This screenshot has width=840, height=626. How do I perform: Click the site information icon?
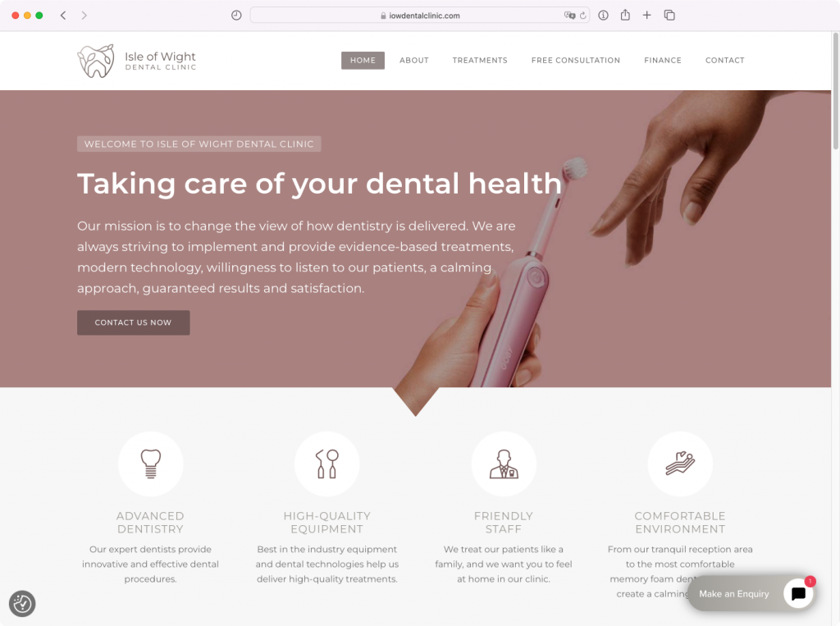[603, 16]
